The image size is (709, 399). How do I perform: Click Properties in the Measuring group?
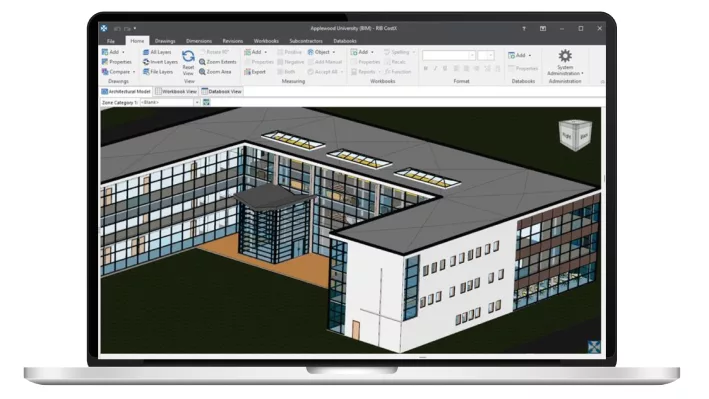coord(259,62)
